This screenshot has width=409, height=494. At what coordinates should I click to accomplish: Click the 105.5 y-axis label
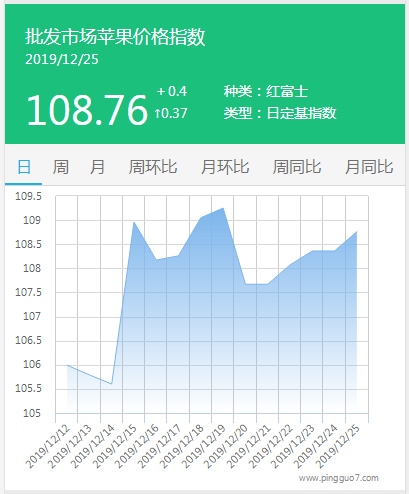click(x=28, y=388)
